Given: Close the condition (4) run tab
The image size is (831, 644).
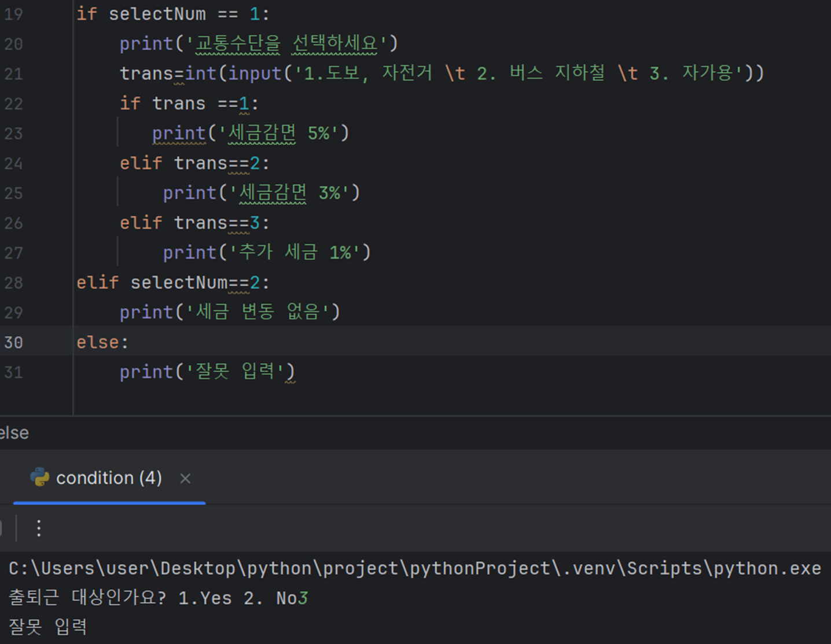Looking at the screenshot, I should click(185, 479).
